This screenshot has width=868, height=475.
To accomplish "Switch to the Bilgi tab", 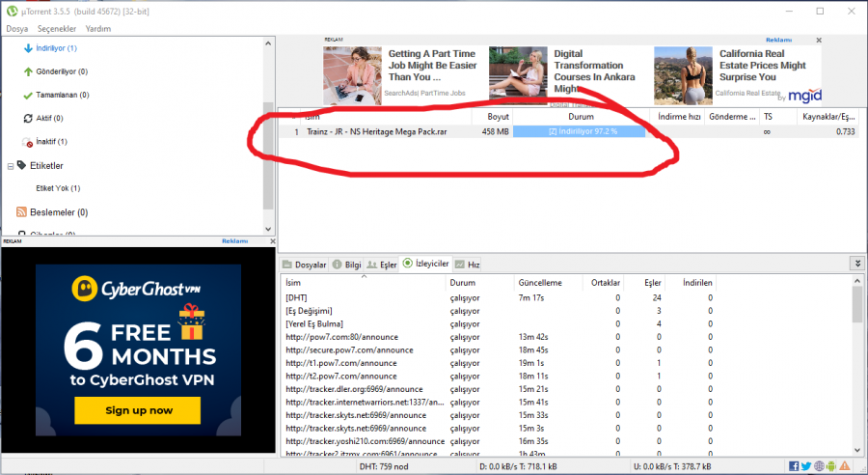I will (347, 265).
